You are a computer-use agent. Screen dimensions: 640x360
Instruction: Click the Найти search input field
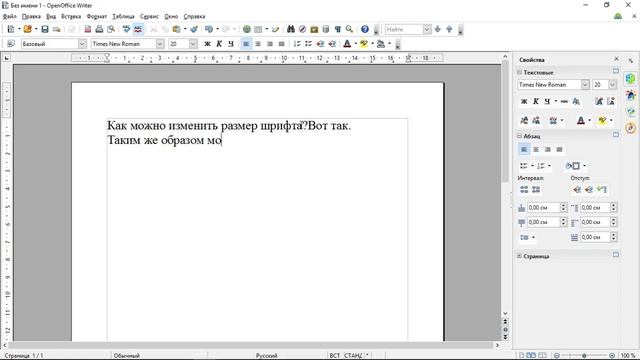click(404, 29)
